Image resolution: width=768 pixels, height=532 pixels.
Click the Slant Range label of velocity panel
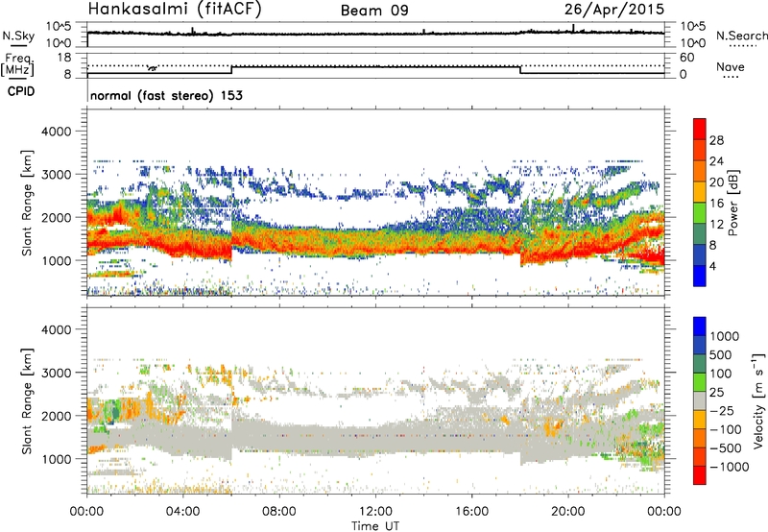[x=27, y=400]
